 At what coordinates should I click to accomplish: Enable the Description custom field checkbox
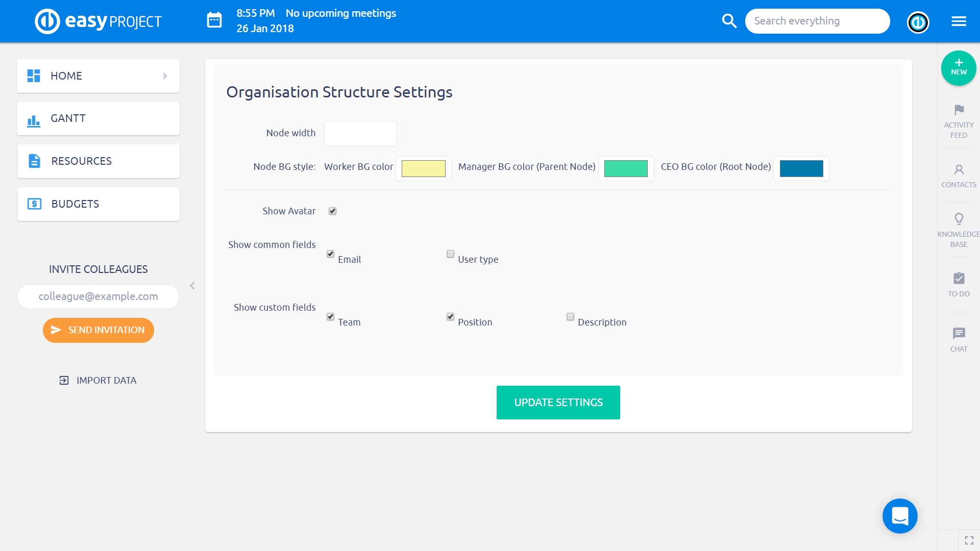570,317
